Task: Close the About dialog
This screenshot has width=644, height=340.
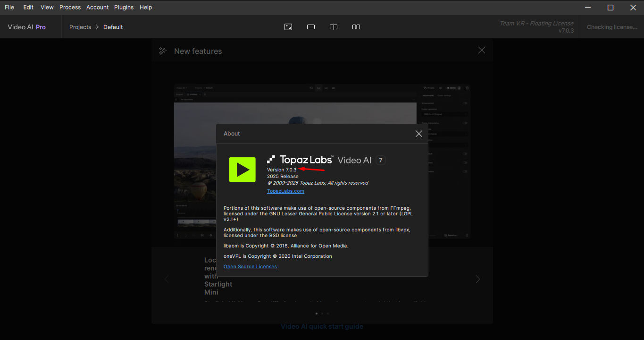Action: click(x=418, y=134)
